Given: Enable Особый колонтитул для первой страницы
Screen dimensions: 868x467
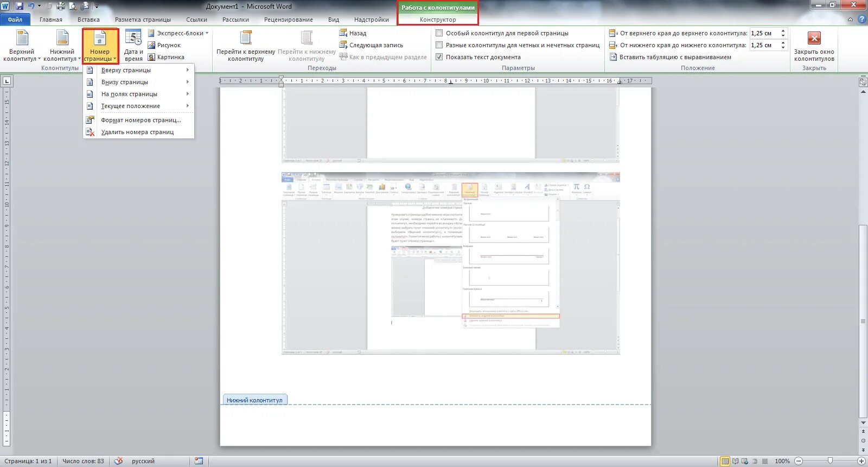Looking at the screenshot, I should pyautogui.click(x=502, y=33).
